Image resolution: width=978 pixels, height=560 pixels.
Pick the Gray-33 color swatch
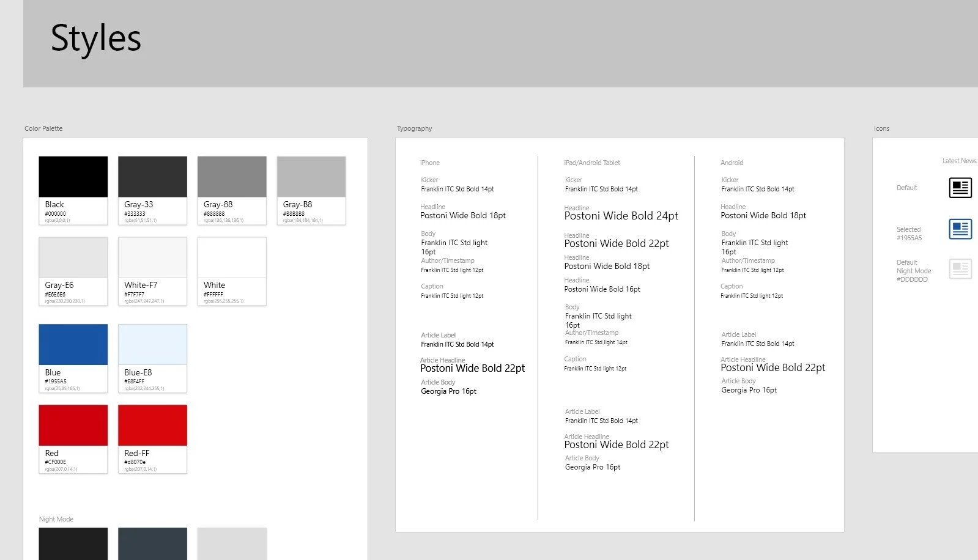[x=152, y=190]
